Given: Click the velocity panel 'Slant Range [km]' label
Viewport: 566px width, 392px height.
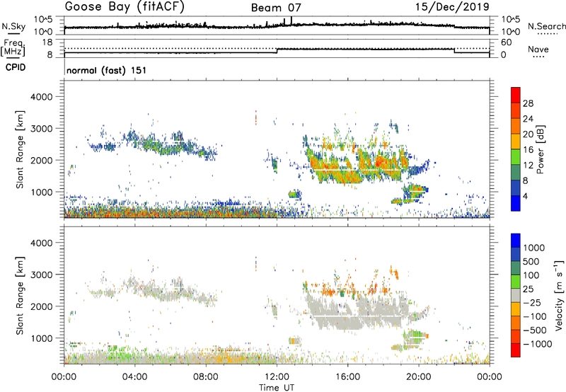Looking at the screenshot, I should tap(20, 295).
